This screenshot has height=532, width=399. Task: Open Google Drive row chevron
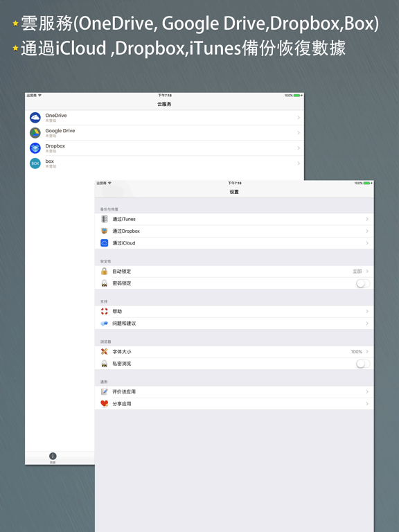click(x=299, y=133)
